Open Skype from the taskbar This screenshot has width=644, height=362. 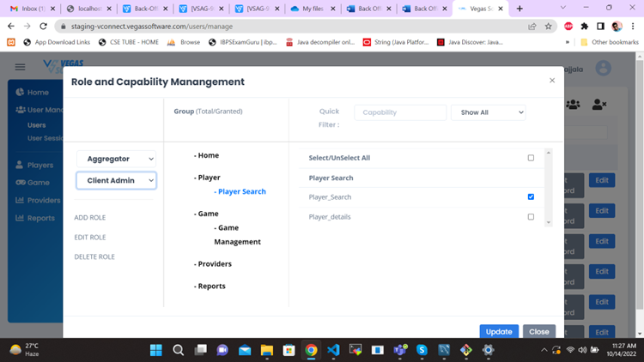coord(422,350)
